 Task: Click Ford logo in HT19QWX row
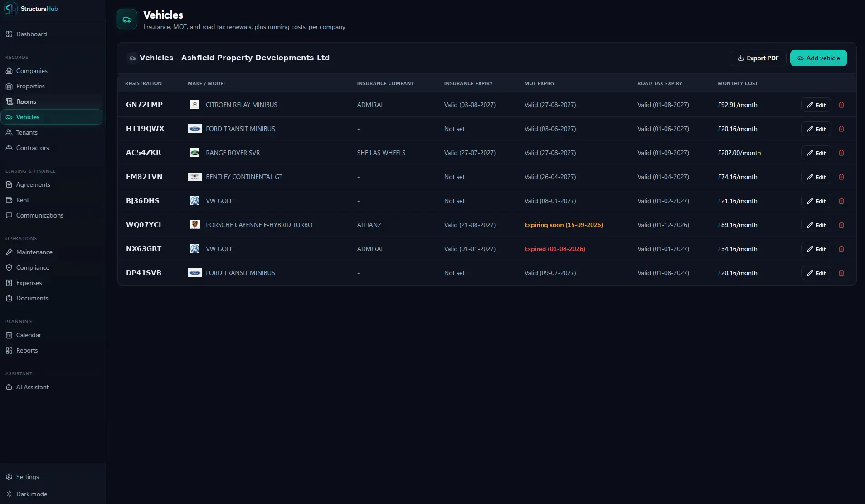click(194, 129)
